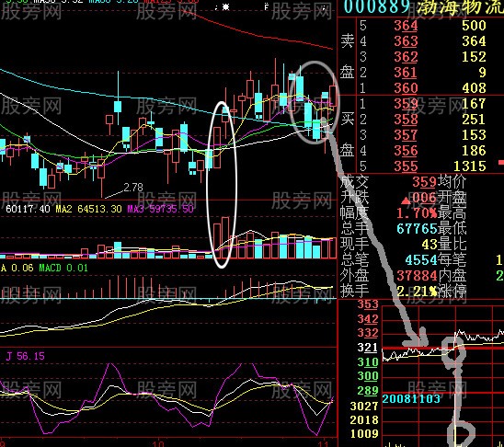This screenshot has height=447, width=504.
Task: Select the J 56.15 KDJ indicator label
Action: (26, 356)
